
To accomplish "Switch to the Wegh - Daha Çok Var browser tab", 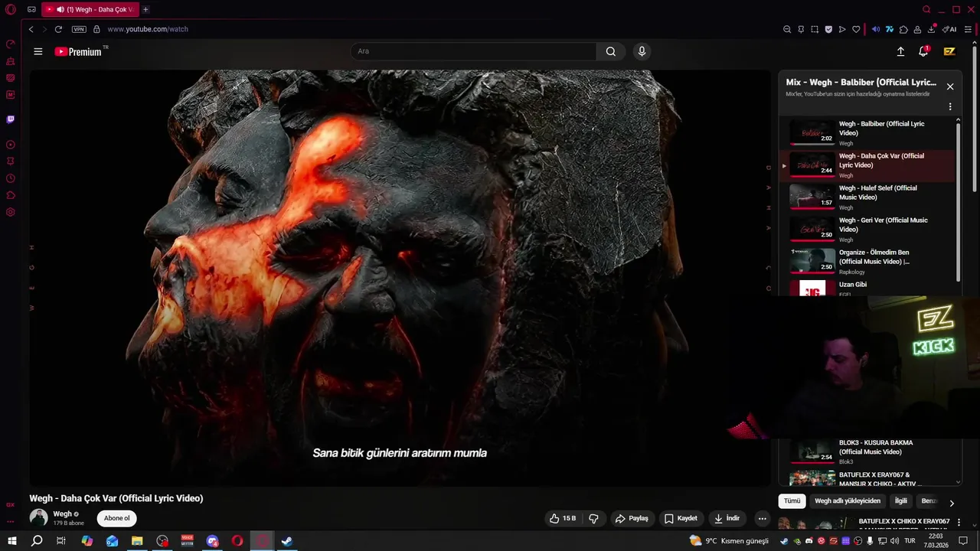I will click(90, 9).
